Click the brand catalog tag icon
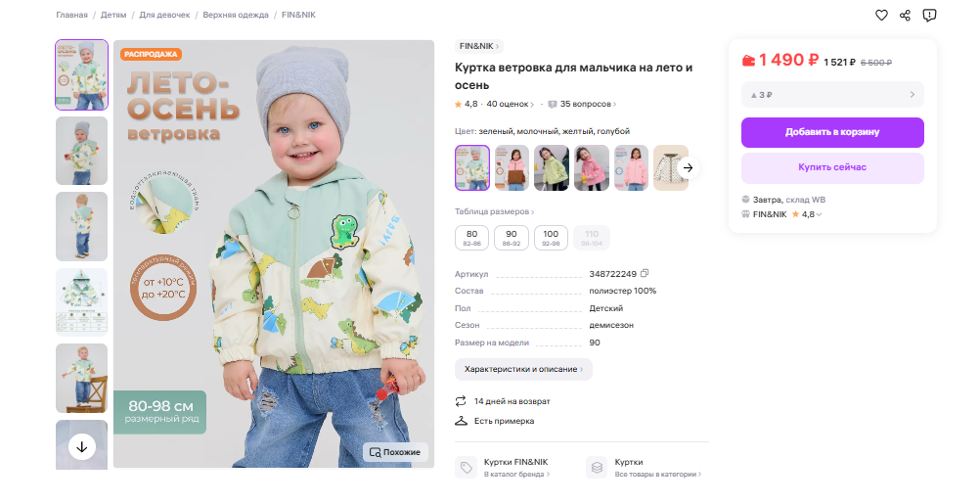This screenshot has width=980, height=504. pos(467,467)
